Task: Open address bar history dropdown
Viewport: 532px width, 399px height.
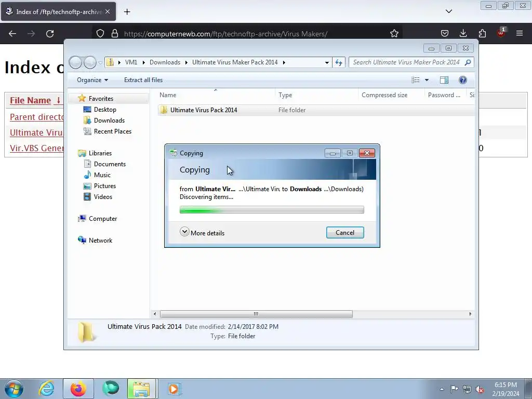Action: pos(327,62)
